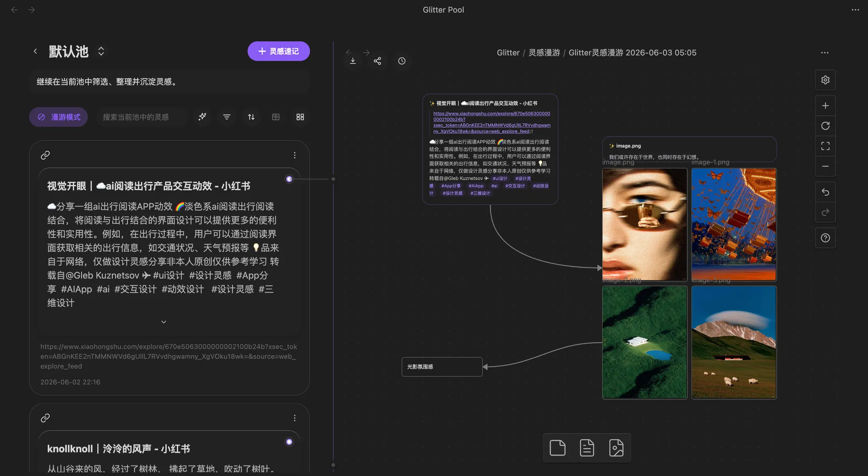Zoom out the canvas with minus
This screenshot has height=476, width=868.
(x=825, y=166)
